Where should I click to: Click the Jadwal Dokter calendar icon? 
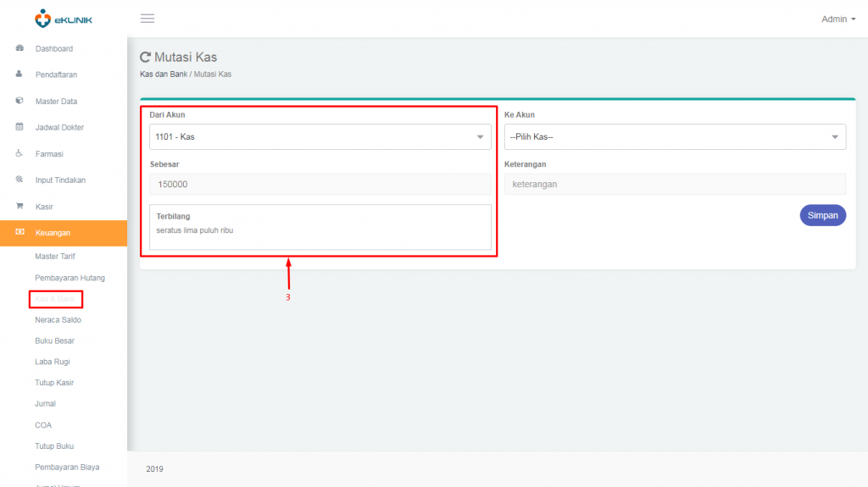19,127
